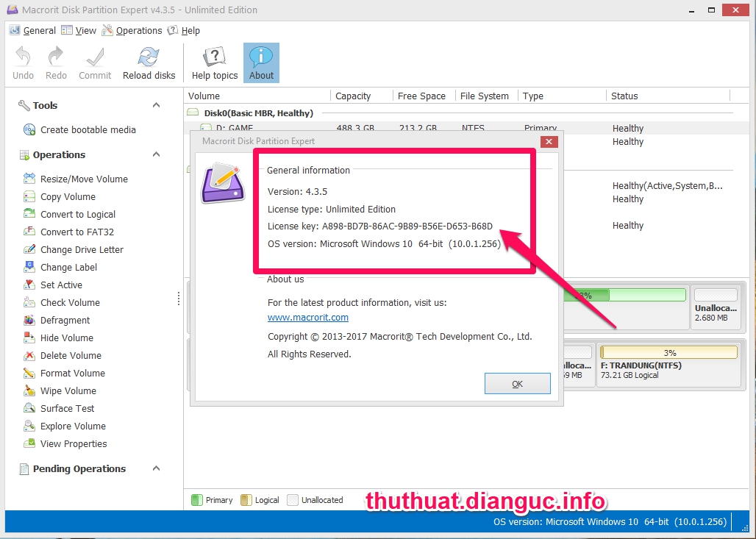Image resolution: width=756 pixels, height=539 pixels.
Task: Click status bar OS version text
Action: pyautogui.click(x=610, y=521)
